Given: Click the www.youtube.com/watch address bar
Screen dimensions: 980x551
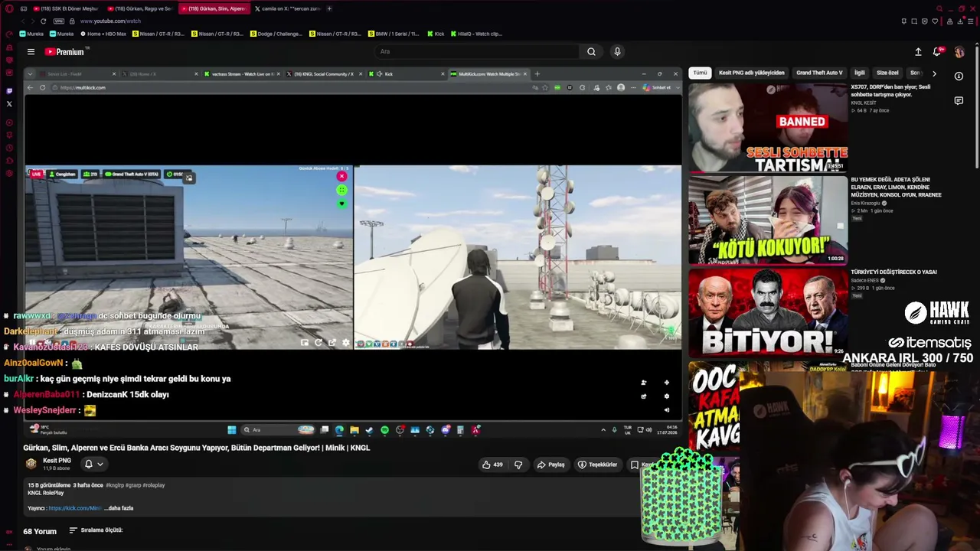Looking at the screenshot, I should [x=110, y=21].
